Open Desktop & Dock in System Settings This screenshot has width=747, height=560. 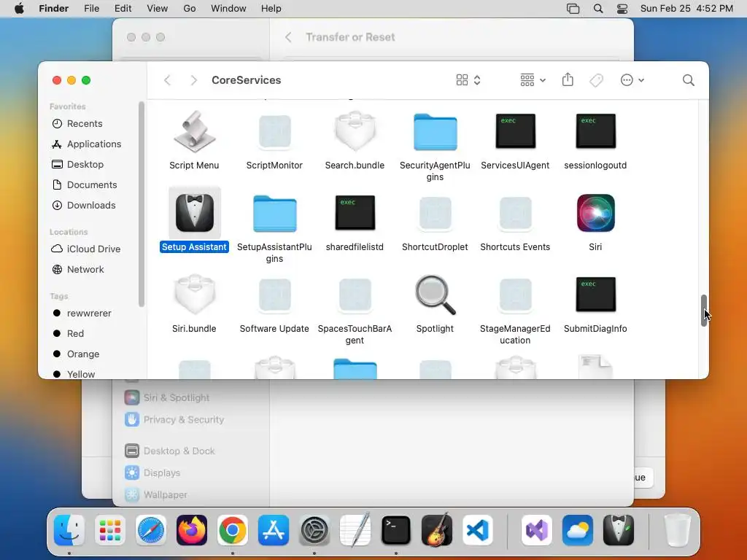point(169,451)
